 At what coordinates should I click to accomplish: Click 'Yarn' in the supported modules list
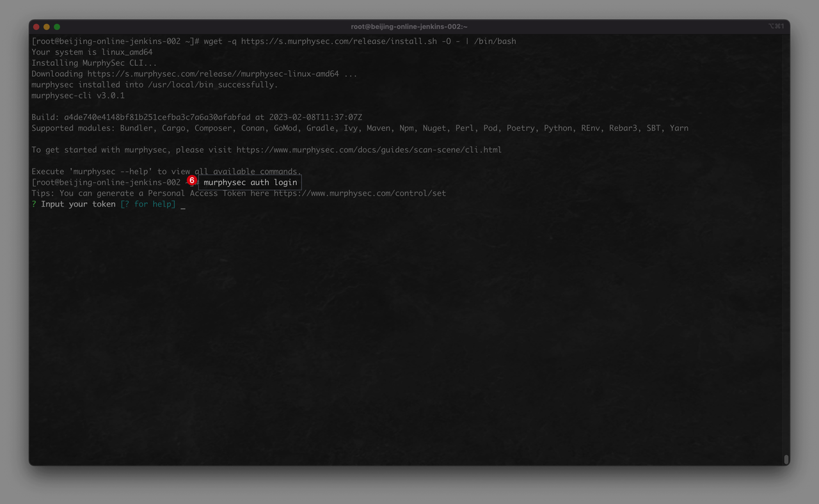pyautogui.click(x=679, y=129)
